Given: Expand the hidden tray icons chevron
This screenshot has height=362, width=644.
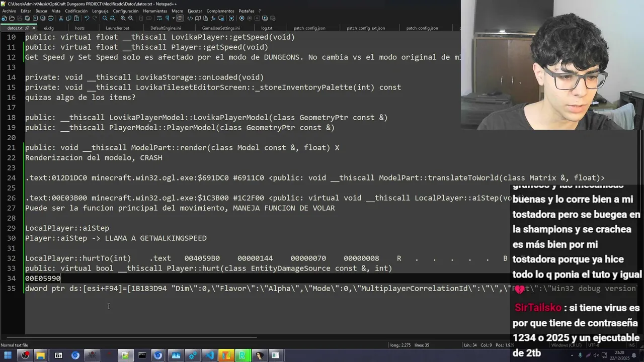Looking at the screenshot, I should point(572,355).
